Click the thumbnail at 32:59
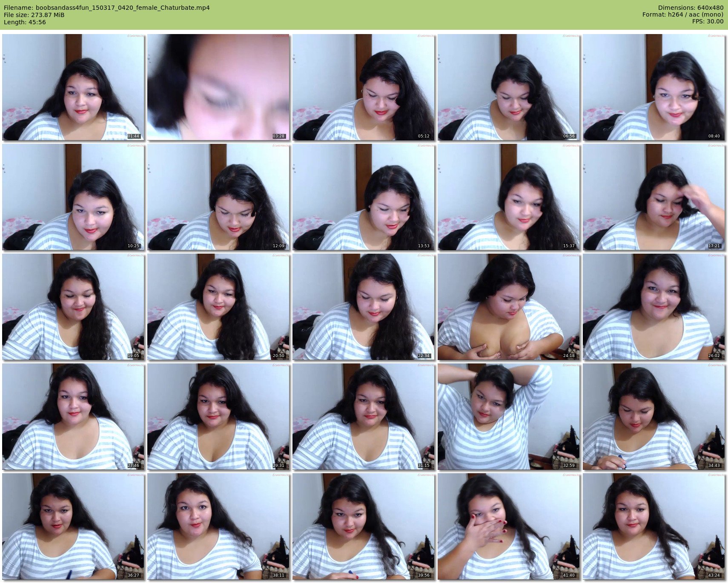Viewport: 728px width, 583px height. click(509, 417)
